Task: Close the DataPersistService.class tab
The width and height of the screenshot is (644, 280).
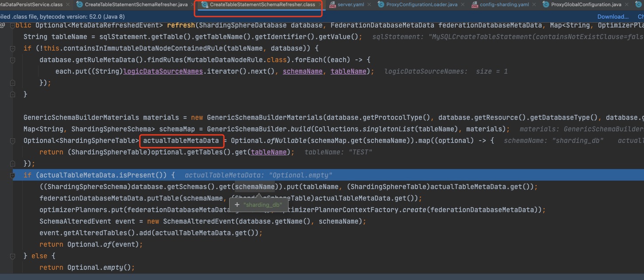Action: tap(67, 4)
